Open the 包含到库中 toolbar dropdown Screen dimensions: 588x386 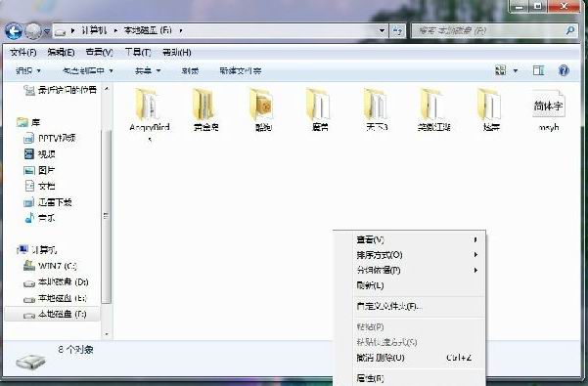point(88,70)
